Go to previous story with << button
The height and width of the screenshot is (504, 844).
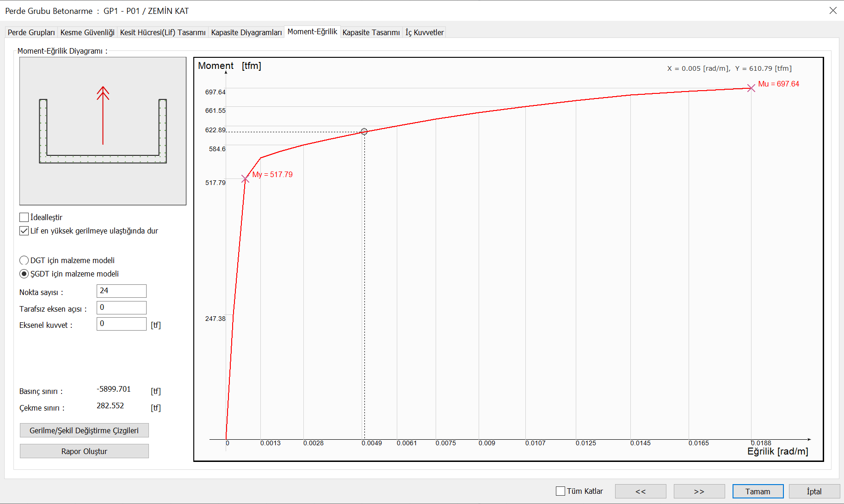(x=641, y=491)
